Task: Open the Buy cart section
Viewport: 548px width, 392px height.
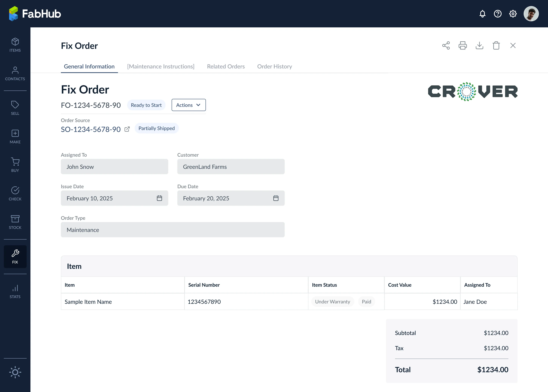Action: click(x=15, y=165)
